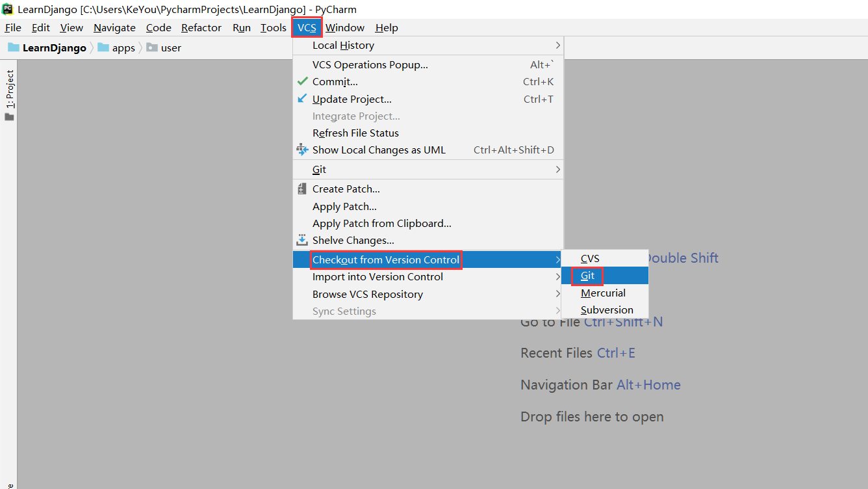Click the apps folder icon in breadcrumb
Viewport: 868px width, 489px height.
pos(103,47)
